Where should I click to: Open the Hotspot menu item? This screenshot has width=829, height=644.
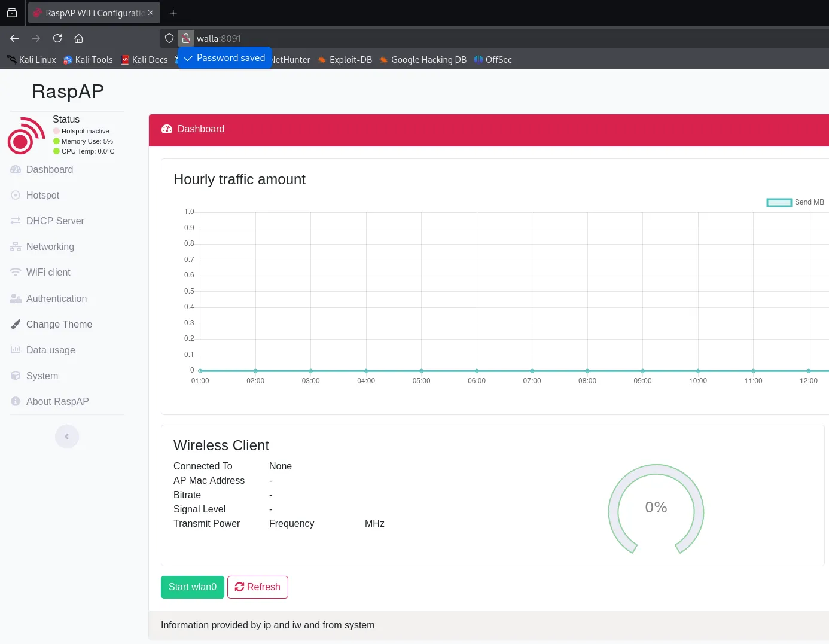click(42, 195)
